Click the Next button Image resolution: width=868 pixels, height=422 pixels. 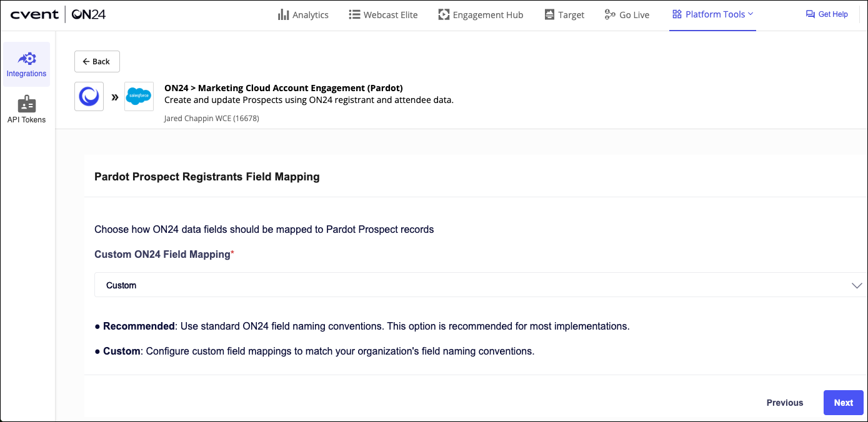coord(843,403)
